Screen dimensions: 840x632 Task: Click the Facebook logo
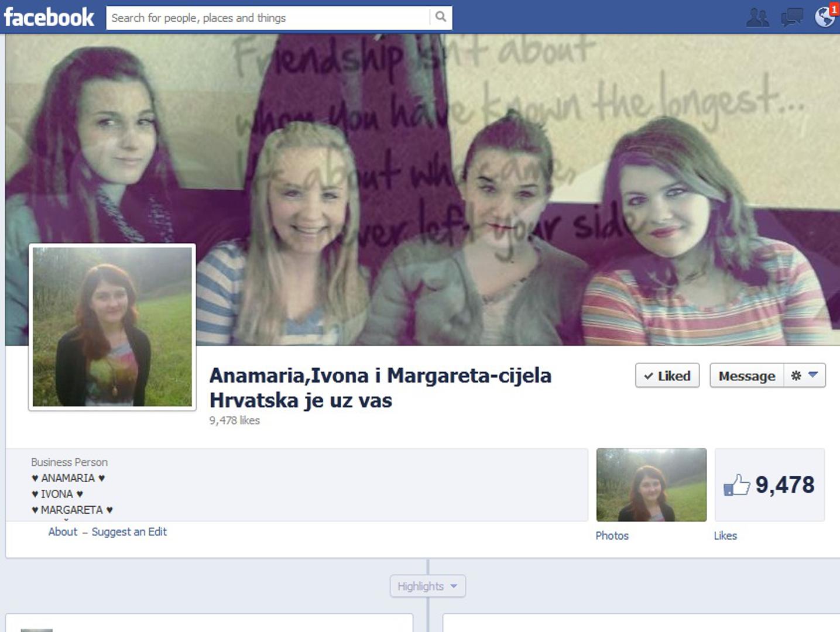(49, 18)
